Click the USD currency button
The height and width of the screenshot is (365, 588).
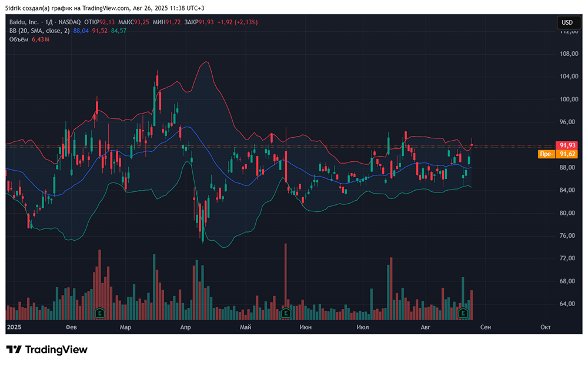click(567, 22)
